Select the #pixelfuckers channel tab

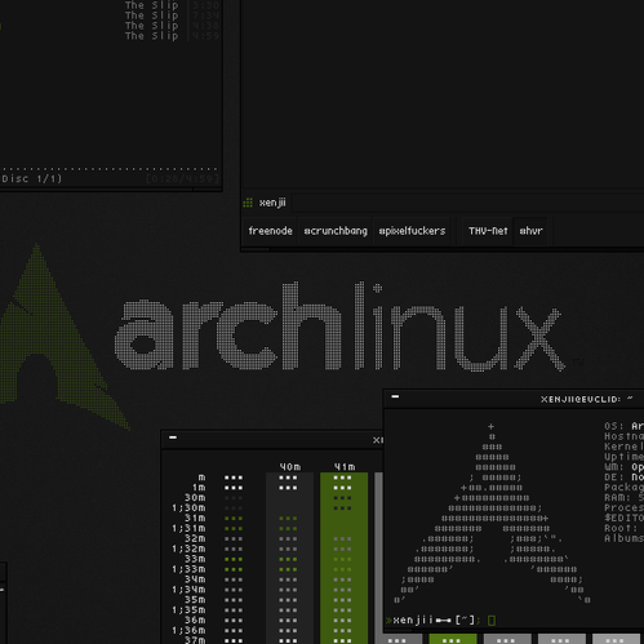(412, 231)
